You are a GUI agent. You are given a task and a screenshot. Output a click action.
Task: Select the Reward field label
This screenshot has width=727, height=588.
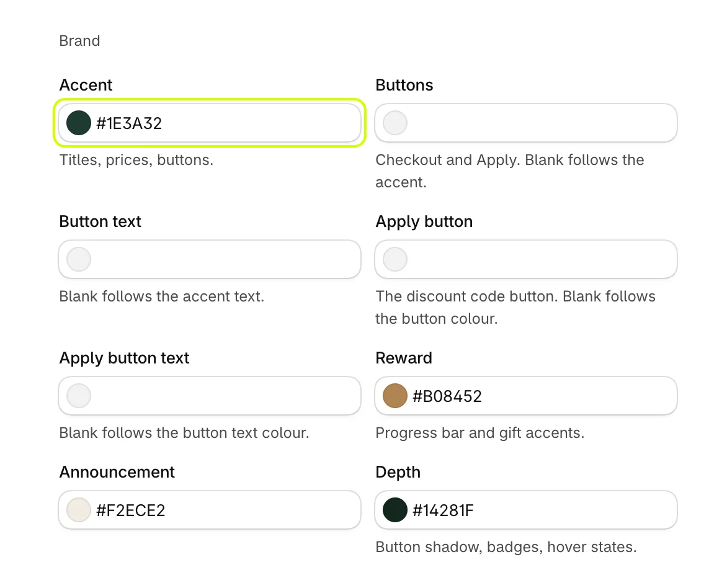tap(403, 357)
